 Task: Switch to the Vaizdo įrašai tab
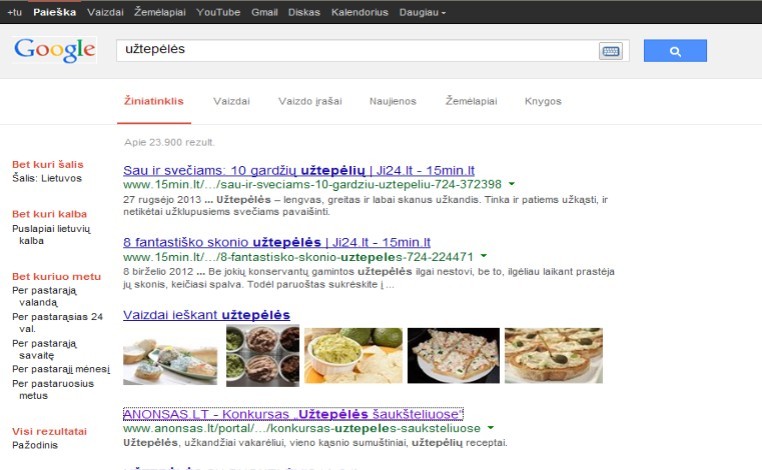[310, 101]
